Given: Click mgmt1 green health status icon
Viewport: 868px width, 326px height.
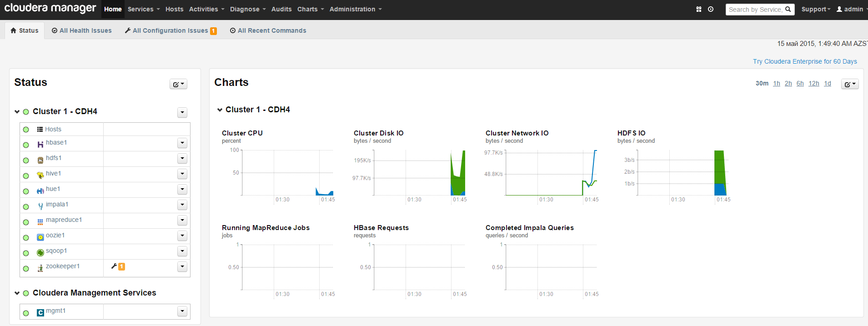Looking at the screenshot, I should pos(26,313).
